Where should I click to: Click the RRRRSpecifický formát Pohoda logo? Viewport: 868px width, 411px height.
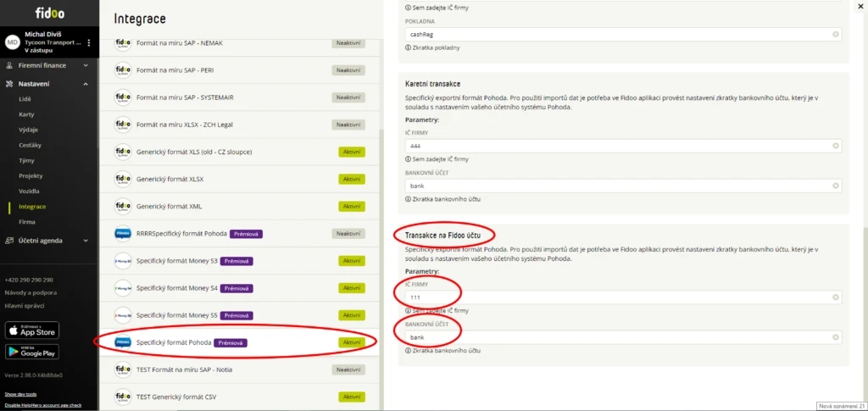coord(123,233)
